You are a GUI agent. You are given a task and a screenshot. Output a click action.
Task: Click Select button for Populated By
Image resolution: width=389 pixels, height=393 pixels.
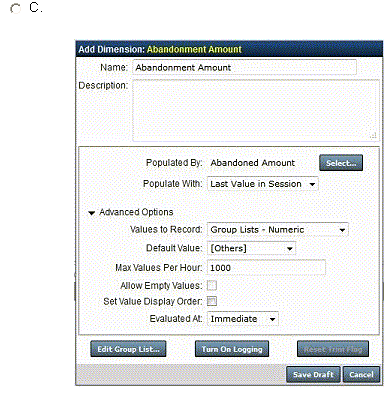(x=341, y=163)
